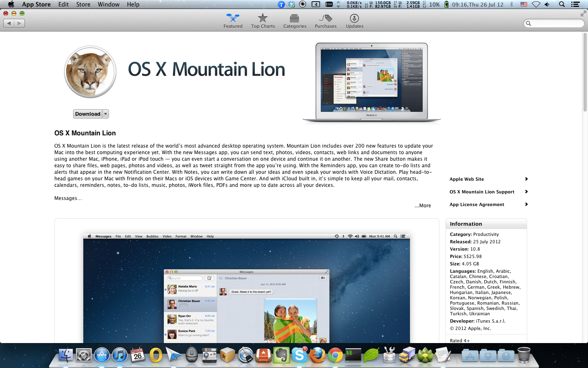
Task: Open the Top Charts section
Action: point(263,21)
